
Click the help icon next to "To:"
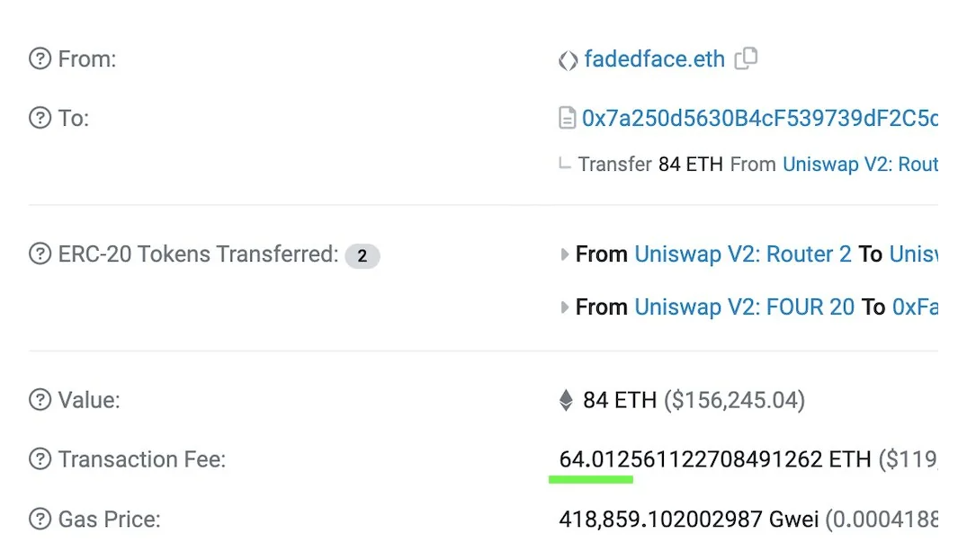[40, 118]
